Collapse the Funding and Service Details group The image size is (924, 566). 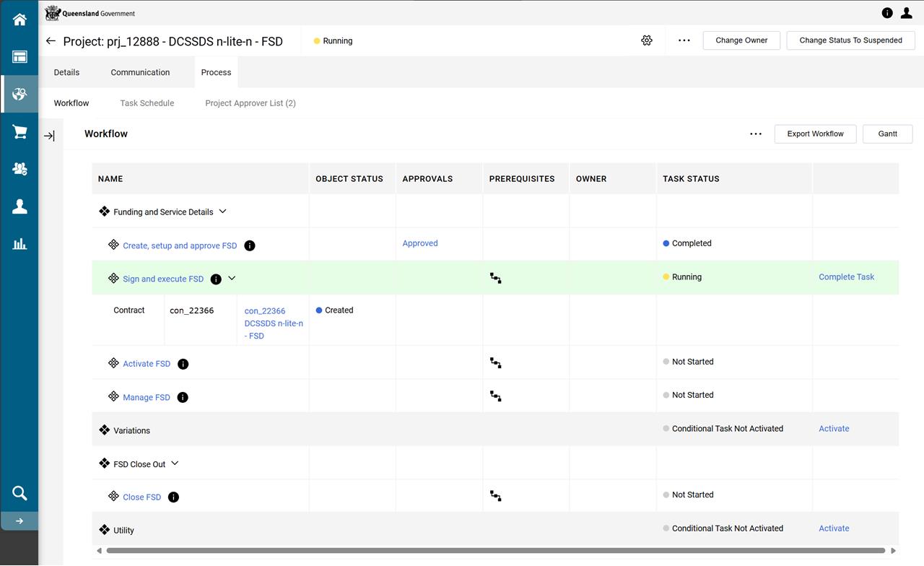click(222, 212)
